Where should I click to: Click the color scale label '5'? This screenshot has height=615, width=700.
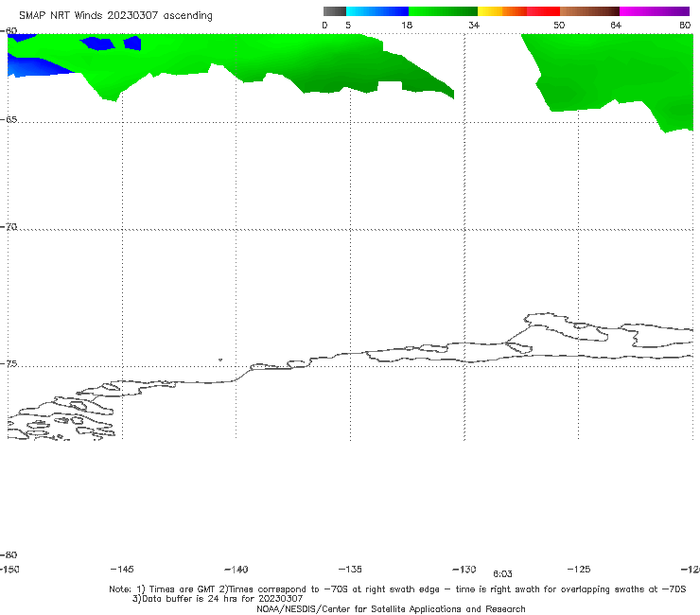(x=348, y=25)
